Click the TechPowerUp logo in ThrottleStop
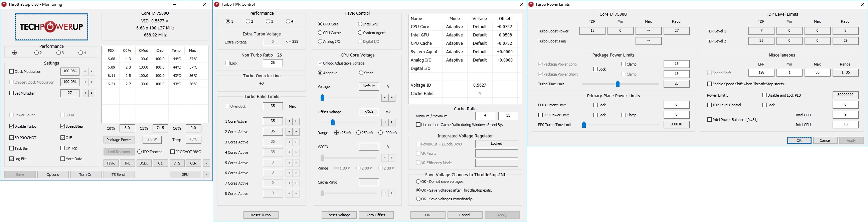Viewport: 868px width, 222px height. click(x=51, y=27)
